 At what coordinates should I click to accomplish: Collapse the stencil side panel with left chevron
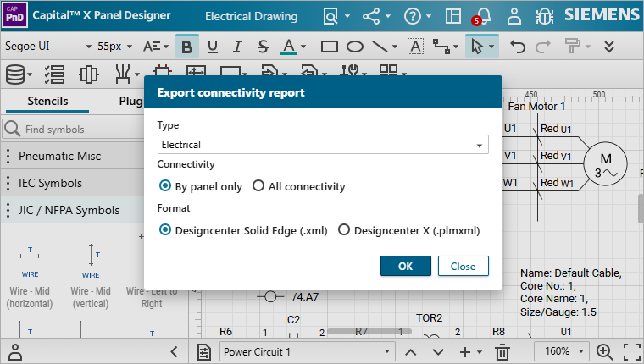click(175, 351)
